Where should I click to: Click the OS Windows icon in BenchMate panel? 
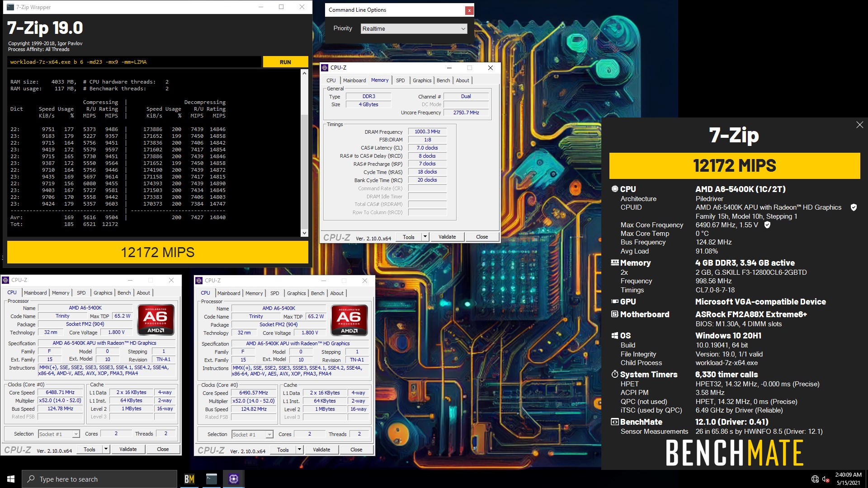pos(614,335)
